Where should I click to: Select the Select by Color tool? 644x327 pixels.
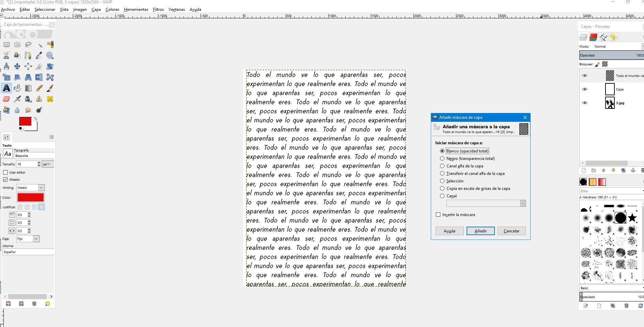pyautogui.click(x=50, y=45)
